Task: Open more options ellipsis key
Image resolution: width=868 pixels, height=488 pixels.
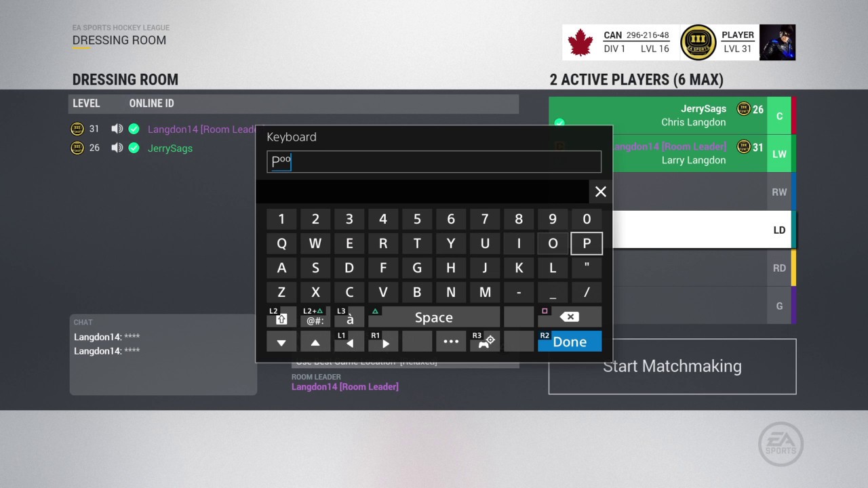Action: click(x=451, y=342)
